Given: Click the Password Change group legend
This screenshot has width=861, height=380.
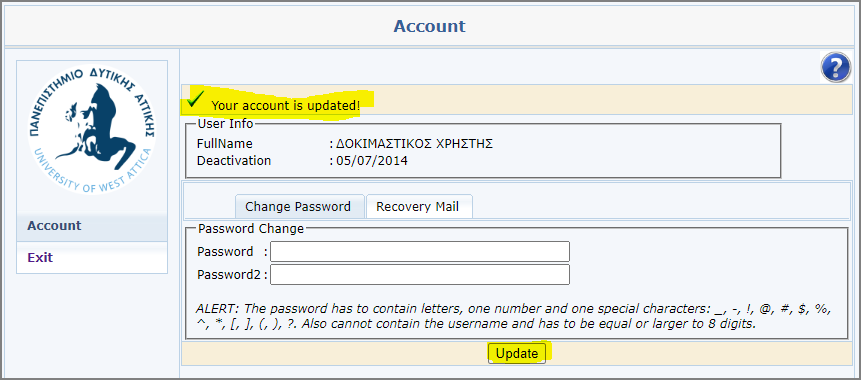Looking at the screenshot, I should tap(250, 228).
